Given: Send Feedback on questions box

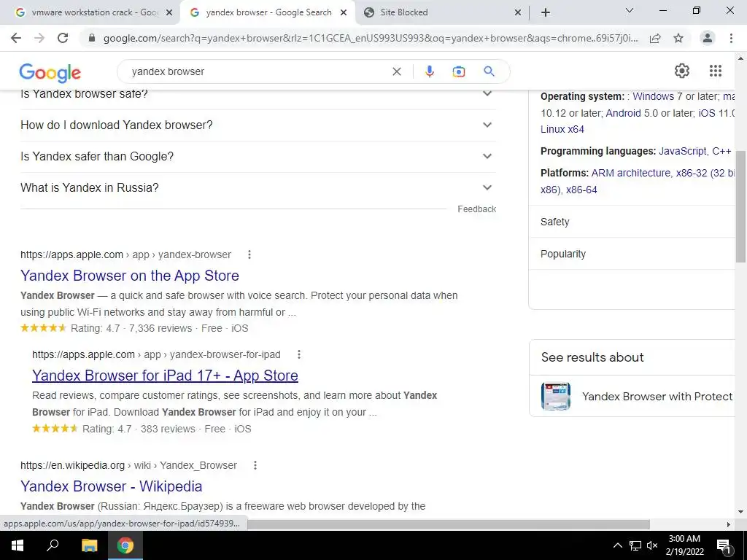Looking at the screenshot, I should (x=477, y=209).
